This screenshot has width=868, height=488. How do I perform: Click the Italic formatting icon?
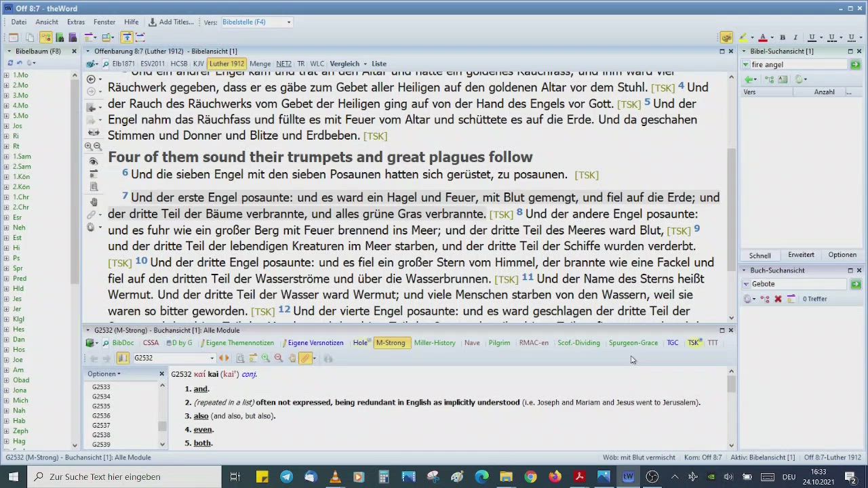795,37
